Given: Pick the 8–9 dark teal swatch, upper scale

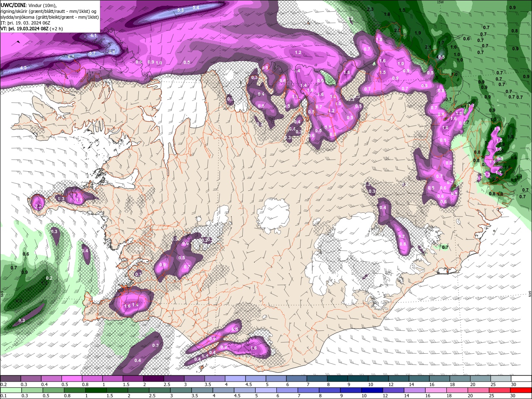Looking at the screenshot, I should click(337, 379).
